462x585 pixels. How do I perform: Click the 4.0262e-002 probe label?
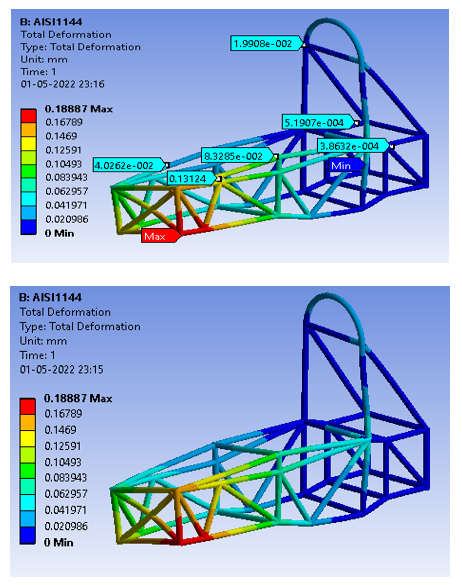tap(128, 165)
